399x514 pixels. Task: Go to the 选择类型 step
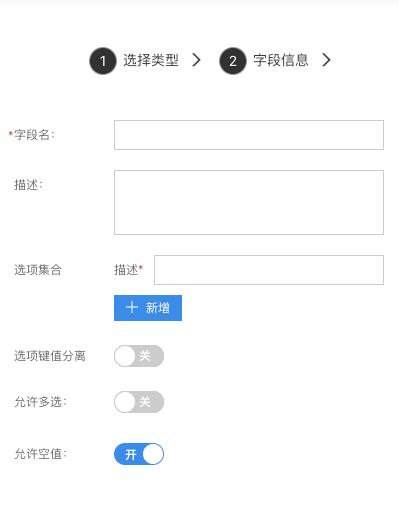coord(151,60)
